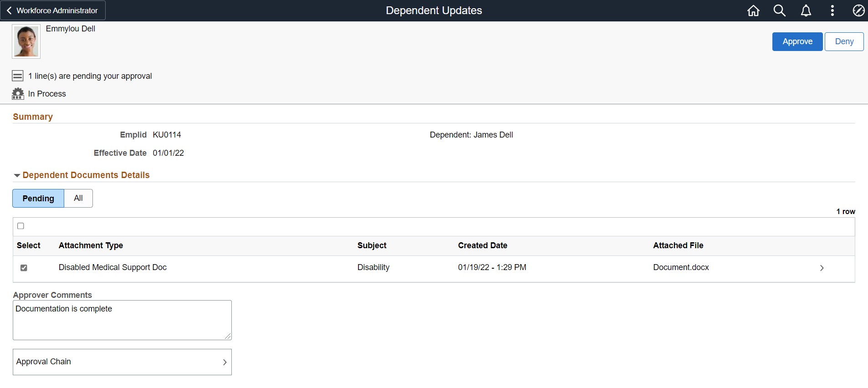Open the Actions three-dot menu
This screenshot has height=388, width=868.
pyautogui.click(x=832, y=10)
